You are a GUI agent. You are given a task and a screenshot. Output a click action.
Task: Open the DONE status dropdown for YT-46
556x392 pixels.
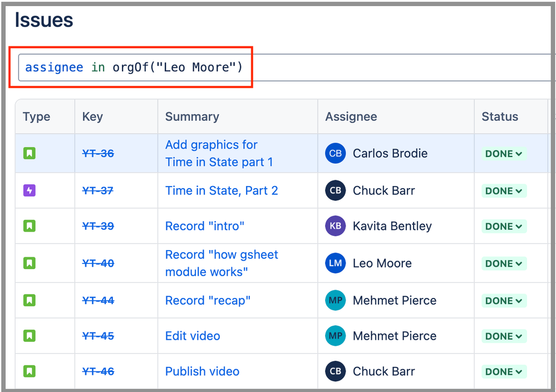click(x=503, y=371)
